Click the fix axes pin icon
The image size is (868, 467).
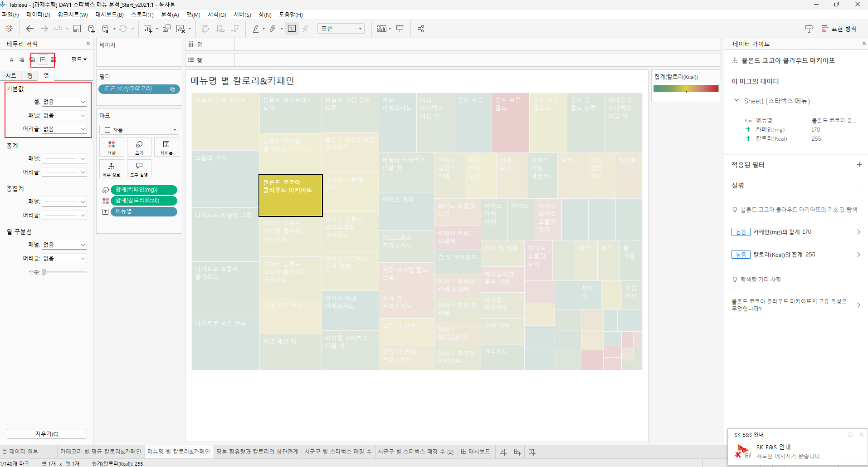pyautogui.click(x=305, y=29)
